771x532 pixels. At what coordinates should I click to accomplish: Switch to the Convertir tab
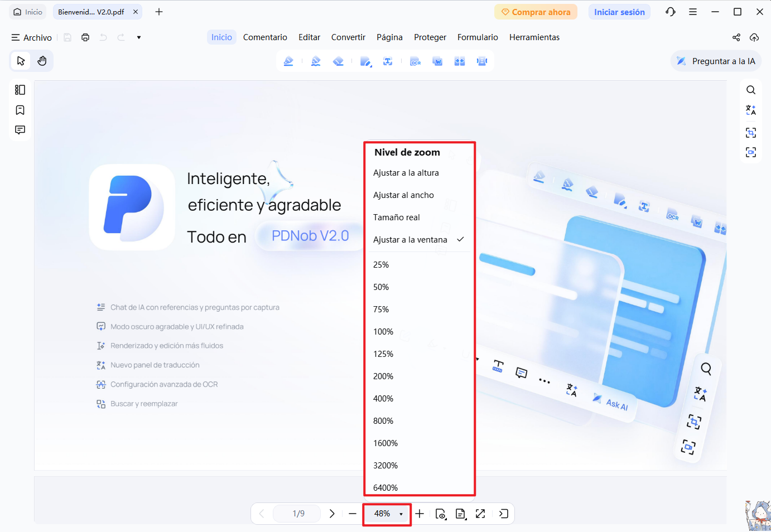(348, 37)
